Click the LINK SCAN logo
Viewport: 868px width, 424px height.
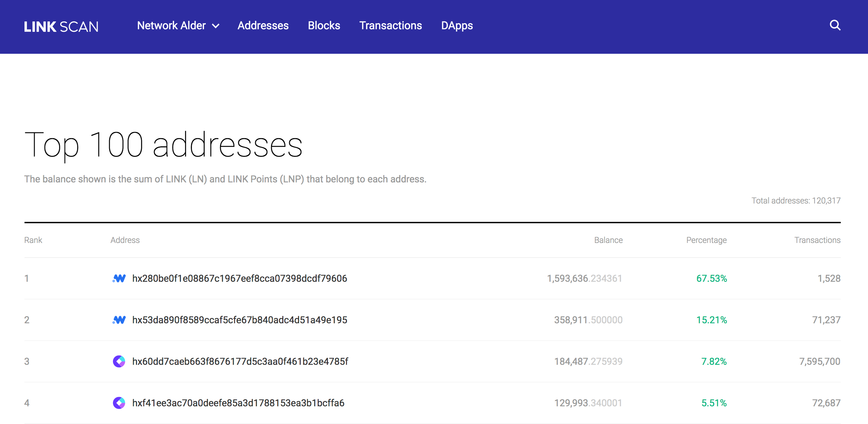point(61,27)
